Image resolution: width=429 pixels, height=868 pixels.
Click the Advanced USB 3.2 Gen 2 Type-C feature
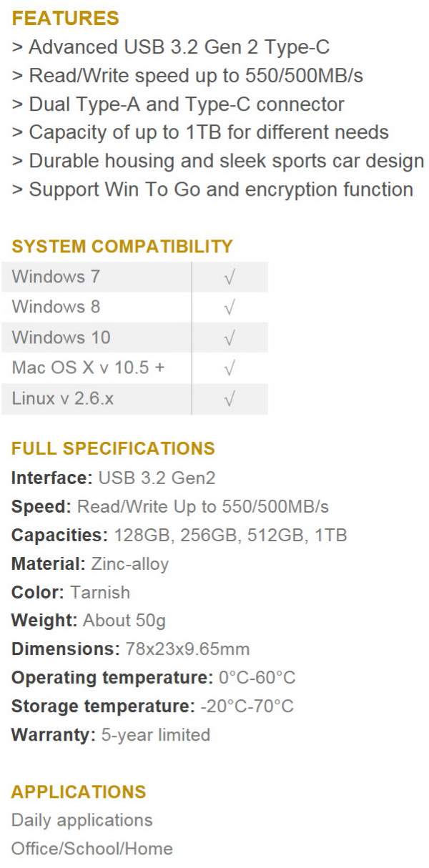(171, 47)
